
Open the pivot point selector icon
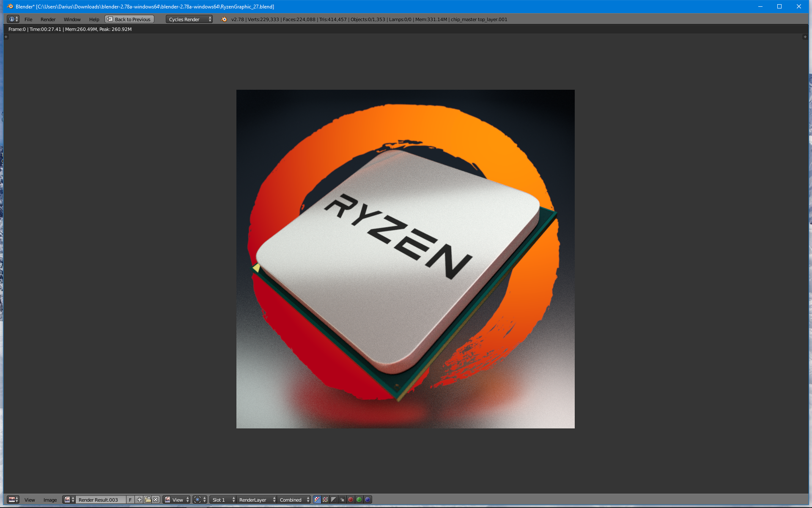(x=200, y=500)
